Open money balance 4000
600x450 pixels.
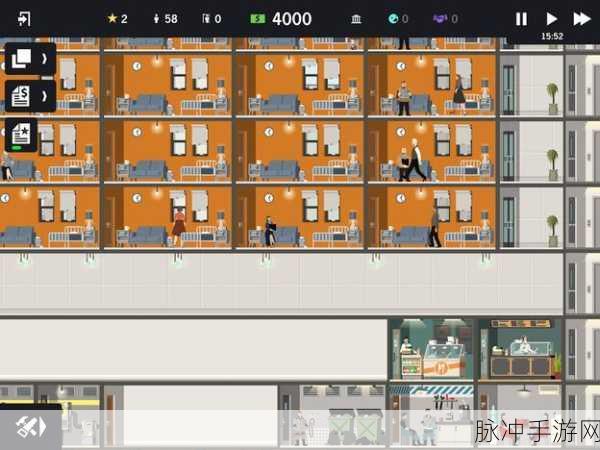[281, 19]
